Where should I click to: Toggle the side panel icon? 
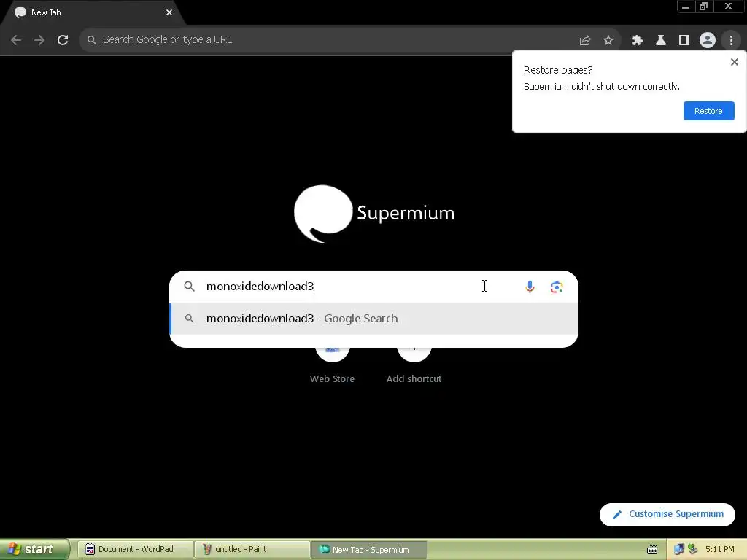684,41
